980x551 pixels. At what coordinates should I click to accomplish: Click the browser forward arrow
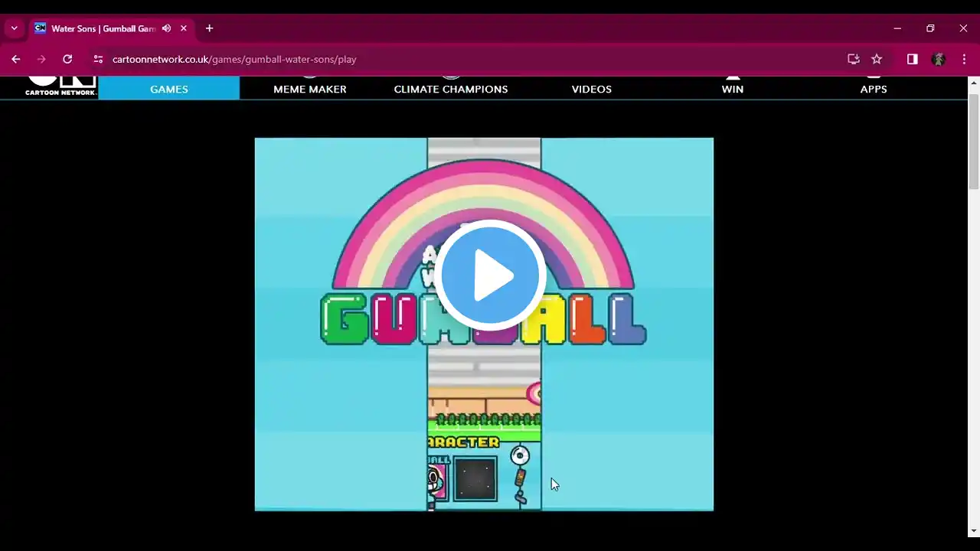(x=41, y=59)
